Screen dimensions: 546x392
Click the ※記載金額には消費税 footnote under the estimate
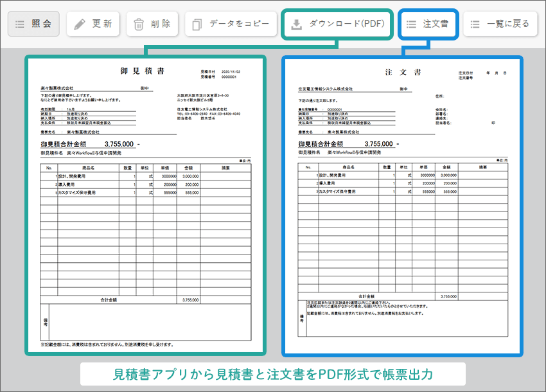(107, 344)
